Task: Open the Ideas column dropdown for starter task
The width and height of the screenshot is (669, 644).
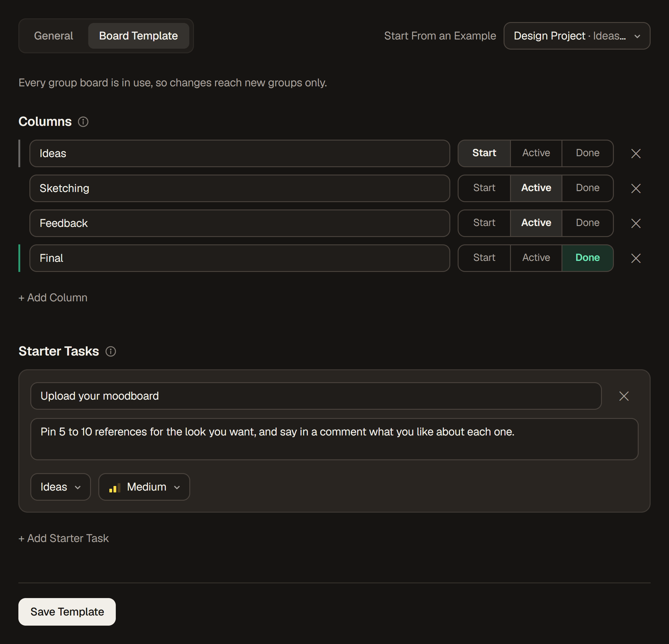Action: click(x=60, y=487)
